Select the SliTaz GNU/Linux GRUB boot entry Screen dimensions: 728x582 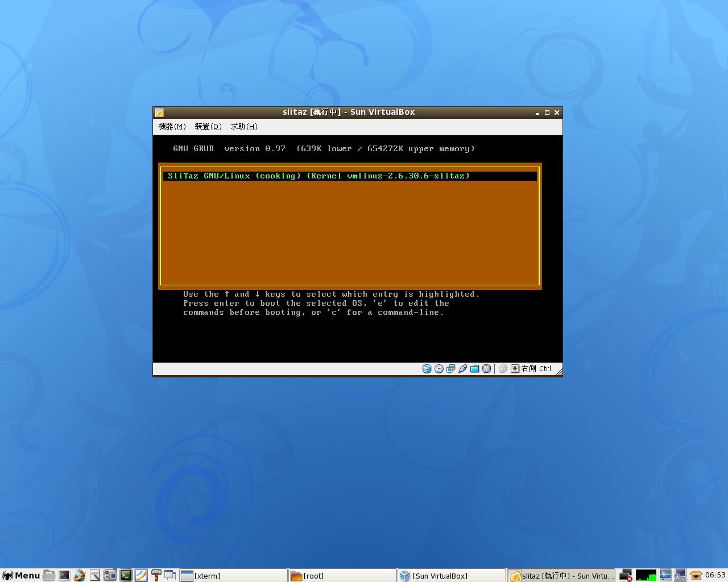[350, 176]
